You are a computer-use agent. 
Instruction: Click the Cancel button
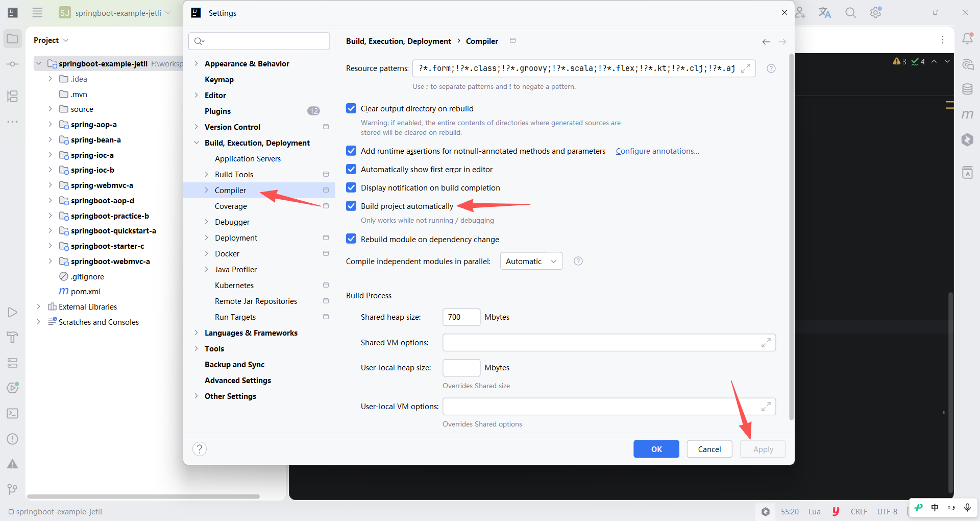(709, 449)
